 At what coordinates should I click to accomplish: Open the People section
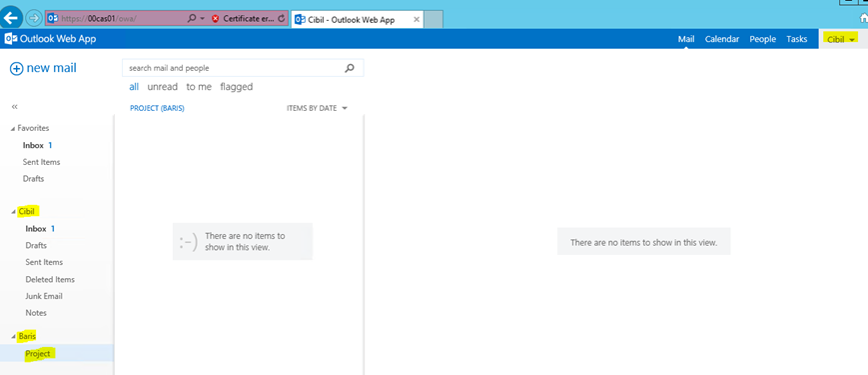762,39
